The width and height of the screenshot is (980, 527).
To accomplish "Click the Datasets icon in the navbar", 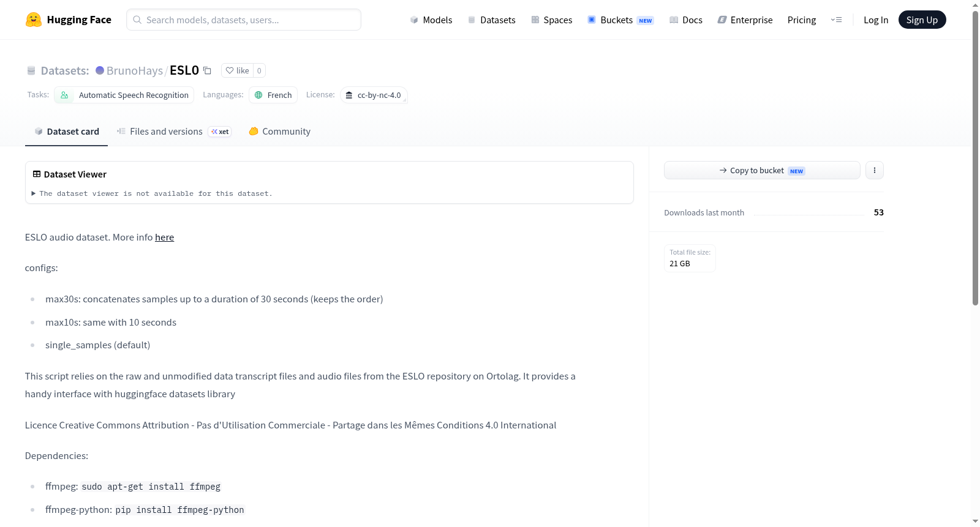I will 472,20.
